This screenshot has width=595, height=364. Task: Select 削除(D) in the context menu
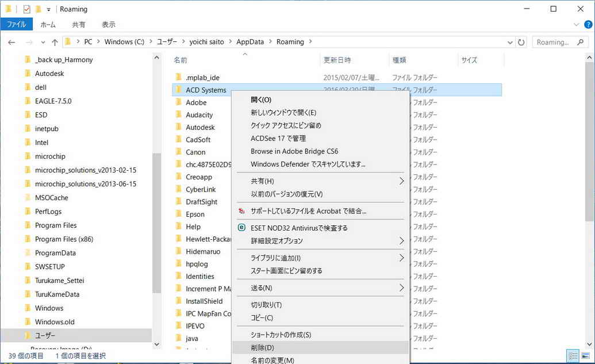(x=262, y=347)
